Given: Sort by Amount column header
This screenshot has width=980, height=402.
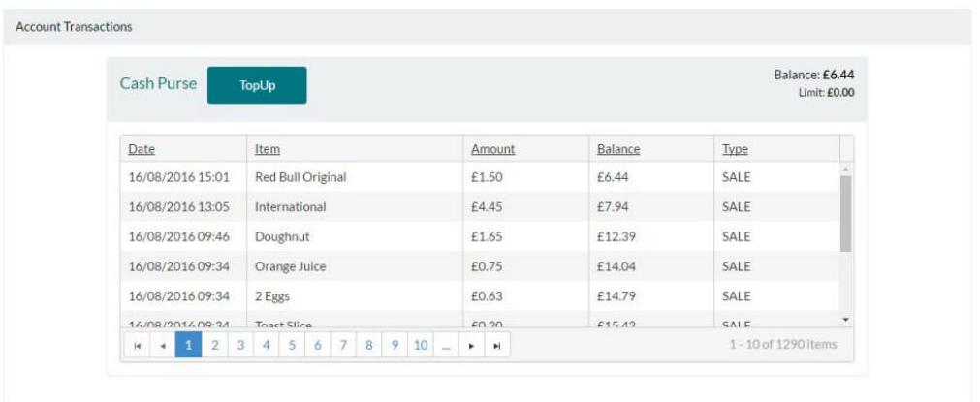Looking at the screenshot, I should pyautogui.click(x=492, y=149).
